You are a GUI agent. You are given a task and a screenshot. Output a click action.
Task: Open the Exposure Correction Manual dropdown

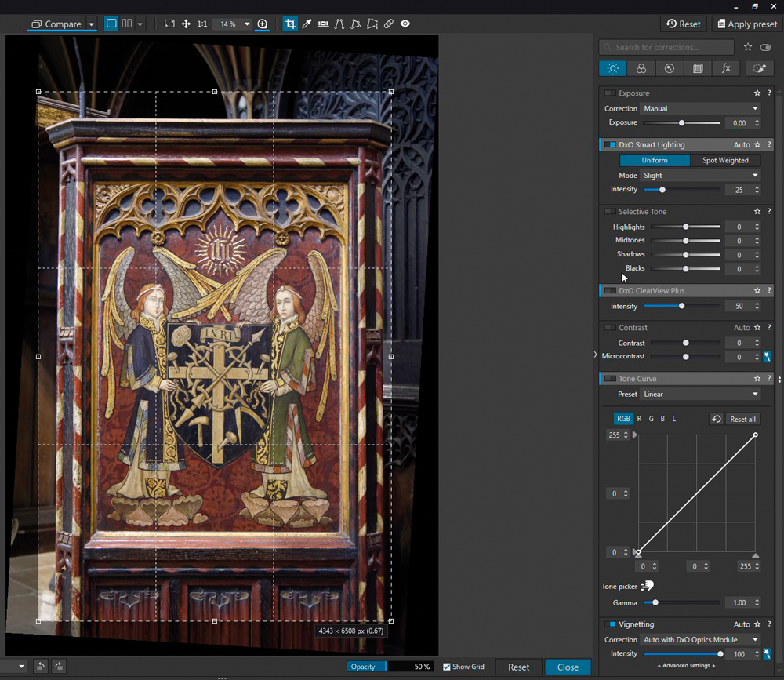700,108
